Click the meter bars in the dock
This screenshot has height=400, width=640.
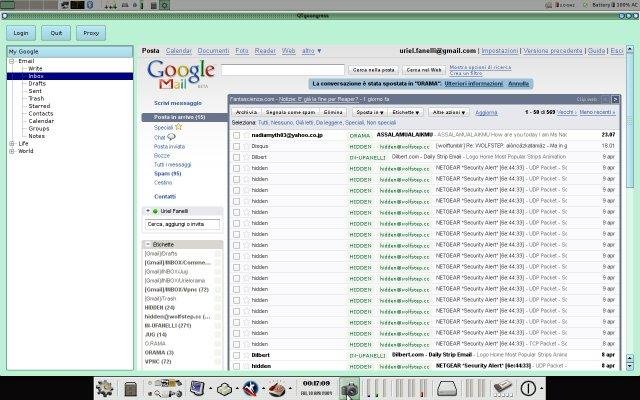click(x=396, y=388)
